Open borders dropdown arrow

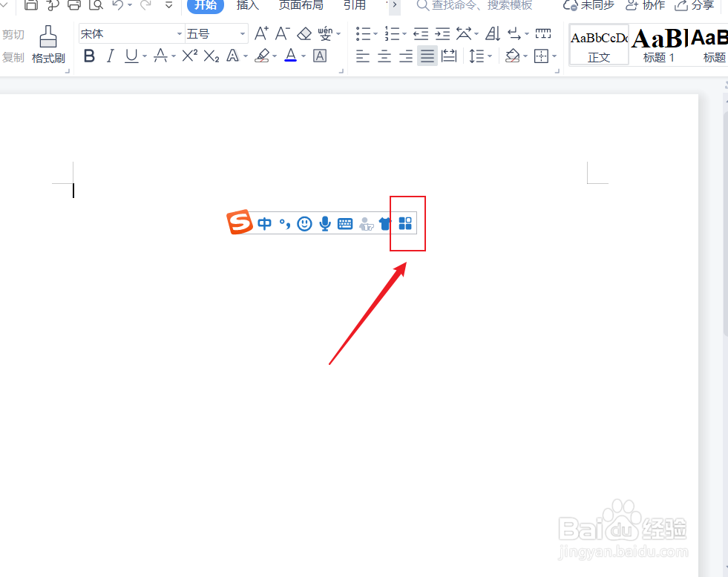[x=554, y=56]
